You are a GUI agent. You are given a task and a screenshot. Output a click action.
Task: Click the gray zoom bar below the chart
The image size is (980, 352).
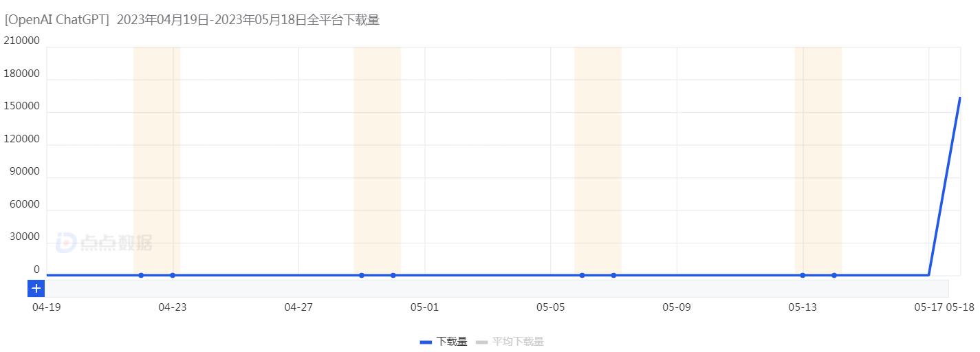(495, 289)
